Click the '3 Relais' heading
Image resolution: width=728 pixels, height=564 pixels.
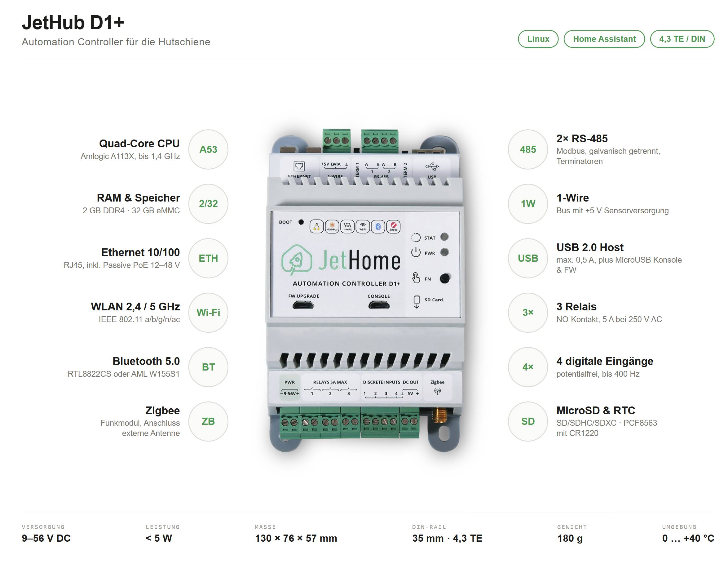click(576, 307)
